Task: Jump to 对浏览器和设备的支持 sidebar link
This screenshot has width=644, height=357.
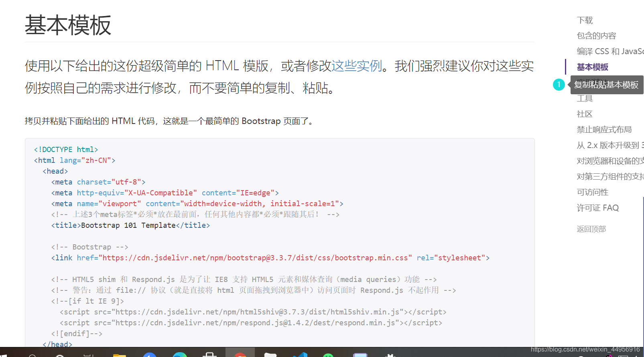Action: point(610,161)
